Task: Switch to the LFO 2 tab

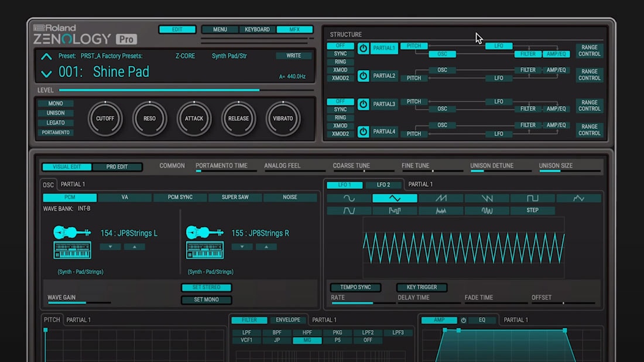Action: (x=383, y=185)
